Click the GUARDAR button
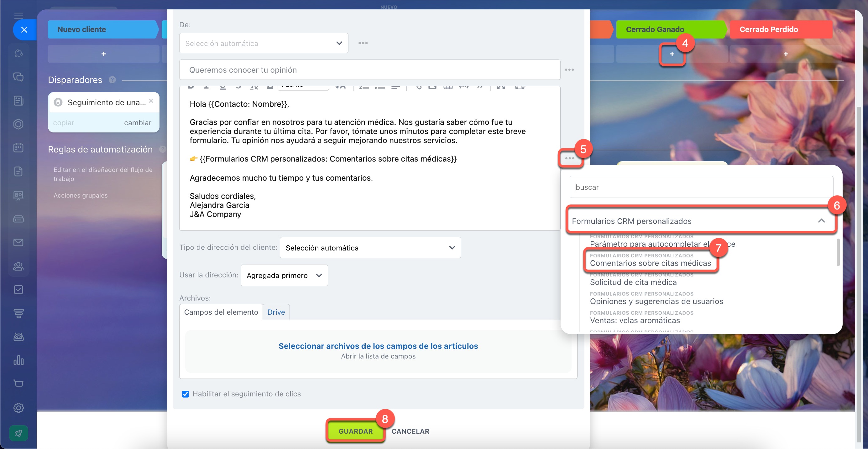Image resolution: width=868 pixels, height=449 pixels. click(355, 431)
